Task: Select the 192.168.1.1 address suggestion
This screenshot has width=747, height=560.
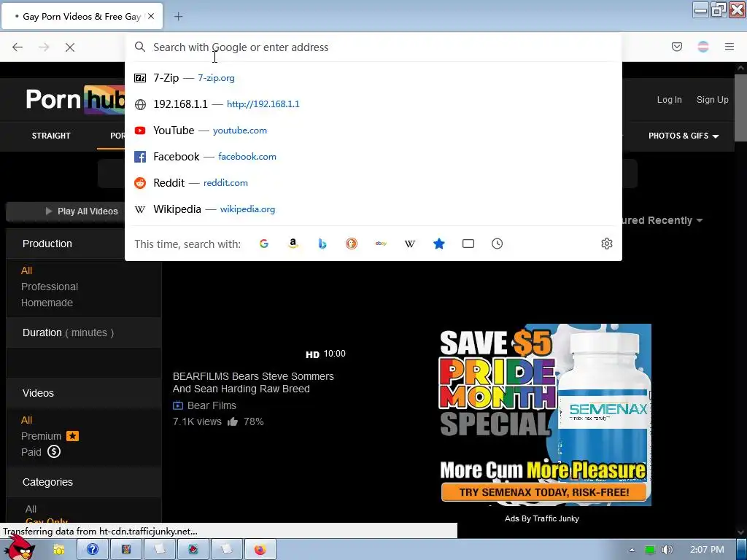Action: pyautogui.click(x=373, y=104)
